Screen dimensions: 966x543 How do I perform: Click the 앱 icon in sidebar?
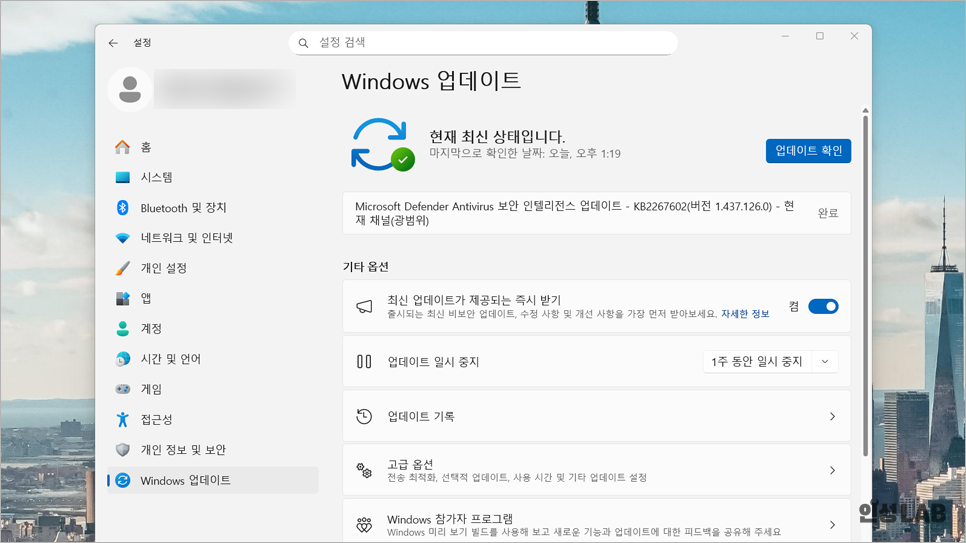pyautogui.click(x=123, y=298)
